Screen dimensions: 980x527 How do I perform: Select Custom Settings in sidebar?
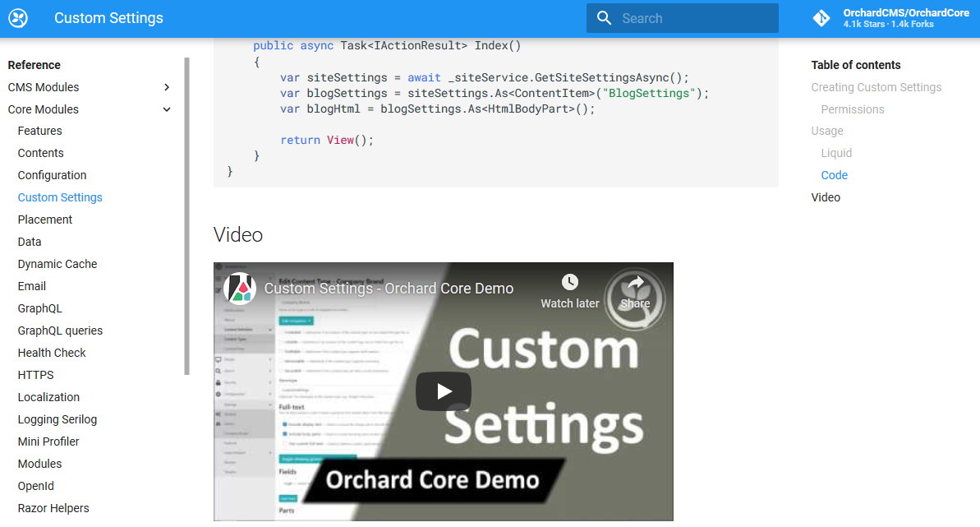(x=60, y=198)
